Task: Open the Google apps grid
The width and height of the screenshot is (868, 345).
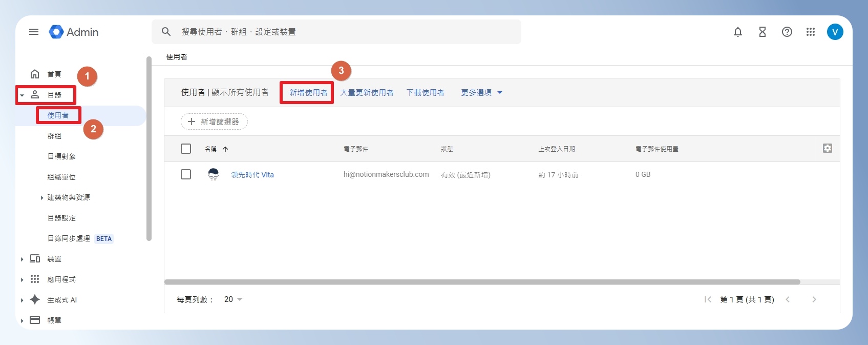Action: pos(811,32)
